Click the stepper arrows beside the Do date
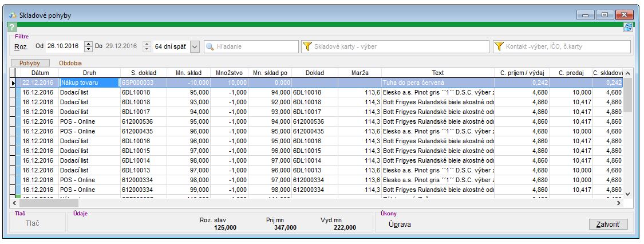This screenshot has height=244, width=644. click(146, 46)
